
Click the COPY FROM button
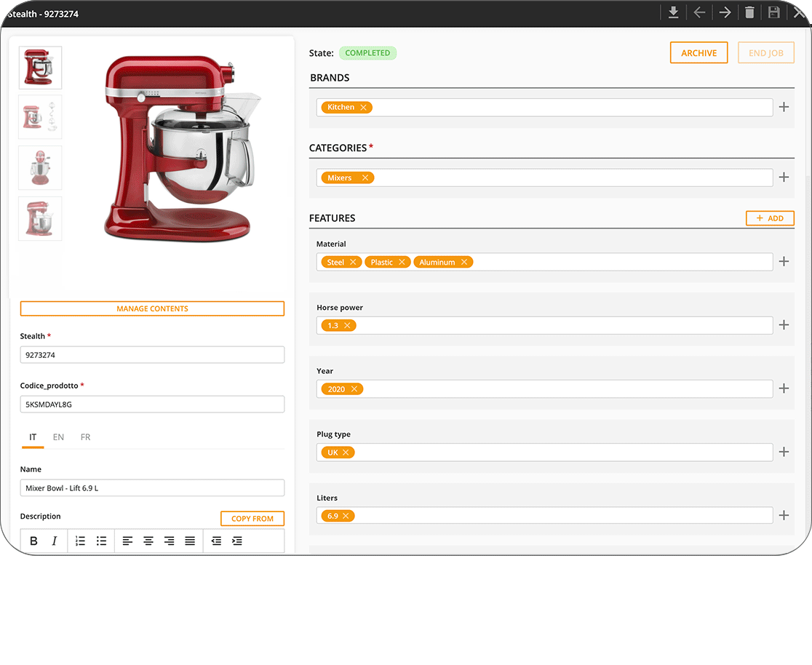[252, 519]
